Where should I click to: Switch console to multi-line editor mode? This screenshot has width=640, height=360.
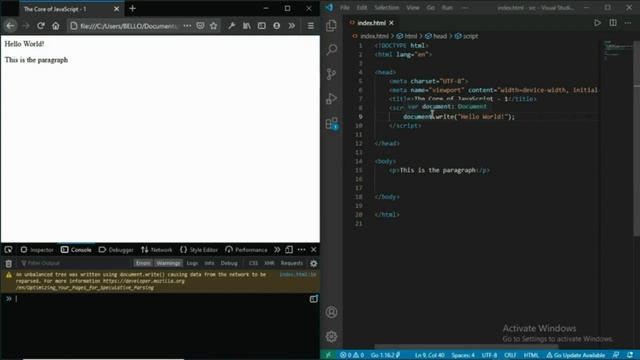[x=313, y=299]
